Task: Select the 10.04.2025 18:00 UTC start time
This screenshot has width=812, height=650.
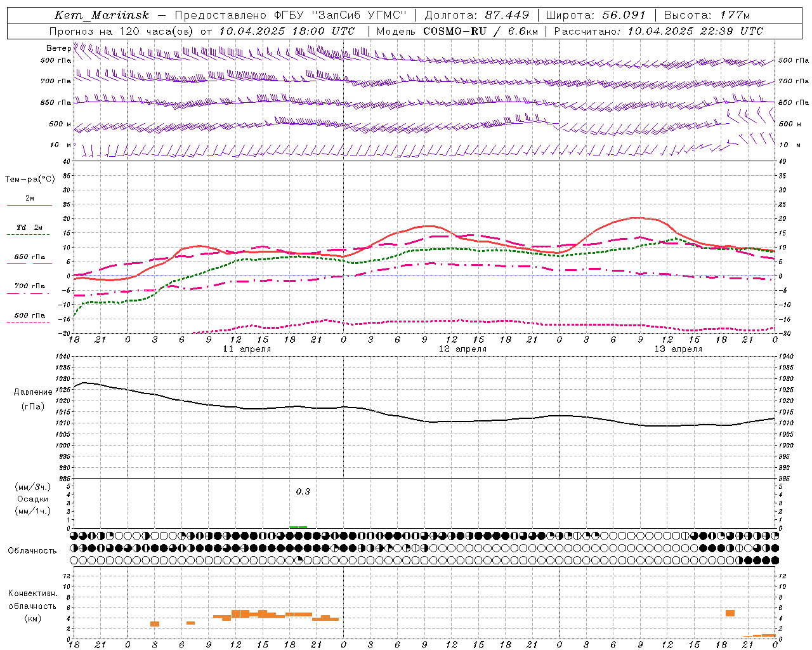Action: 287,31
